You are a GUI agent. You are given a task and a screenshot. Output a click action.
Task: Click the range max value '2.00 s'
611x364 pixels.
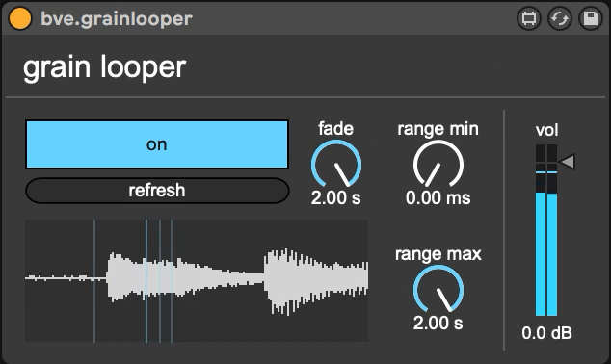tap(438, 324)
